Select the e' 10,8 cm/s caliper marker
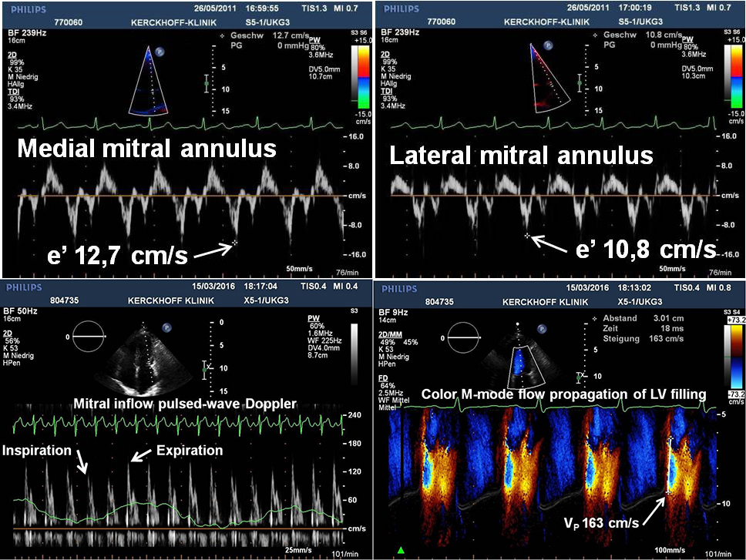The height and width of the screenshot is (560, 746). pyautogui.click(x=526, y=234)
